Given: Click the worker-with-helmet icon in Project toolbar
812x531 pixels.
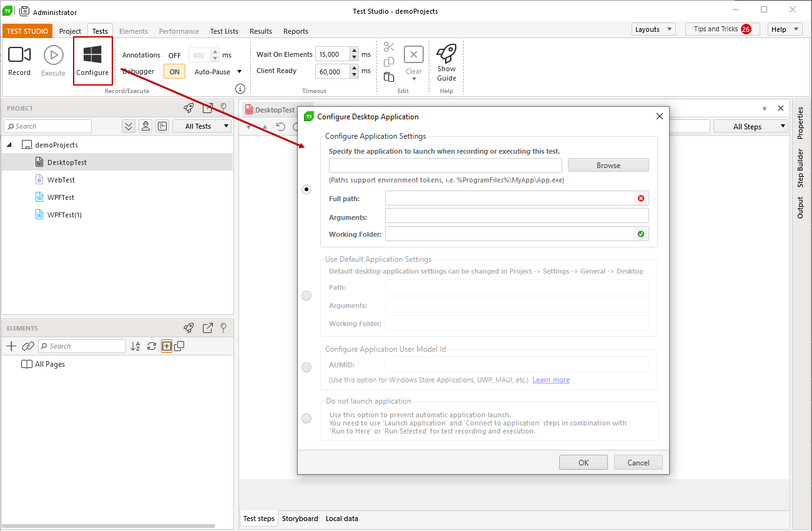Looking at the screenshot, I should 145,126.
